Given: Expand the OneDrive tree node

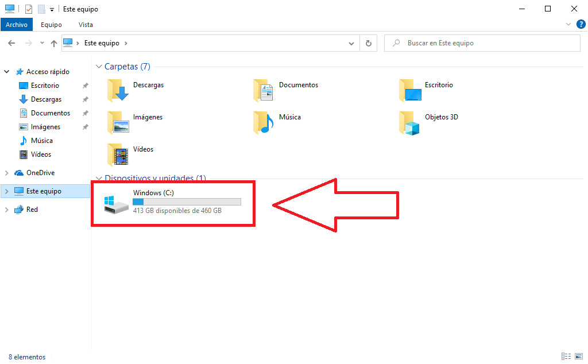Looking at the screenshot, I should coord(7,173).
